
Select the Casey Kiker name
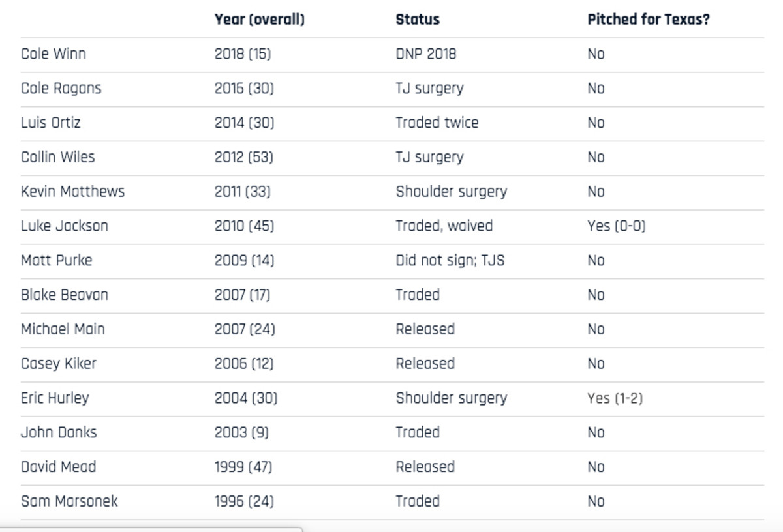[x=58, y=364]
